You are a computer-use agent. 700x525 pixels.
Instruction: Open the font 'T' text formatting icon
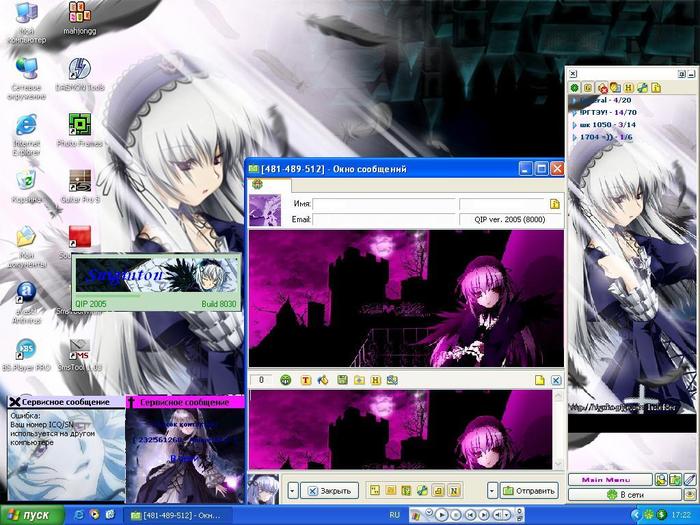click(x=306, y=380)
